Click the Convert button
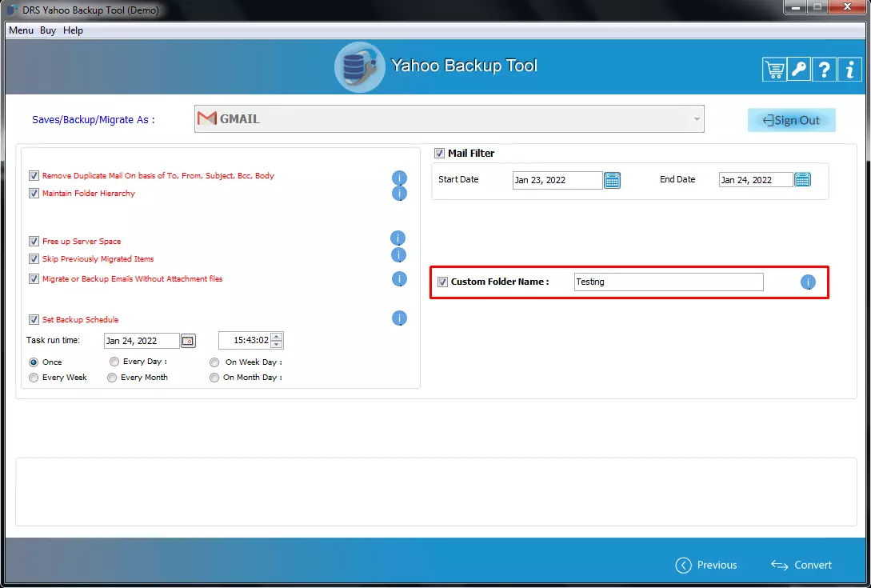Viewport: 871px width, 588px height. pos(801,565)
